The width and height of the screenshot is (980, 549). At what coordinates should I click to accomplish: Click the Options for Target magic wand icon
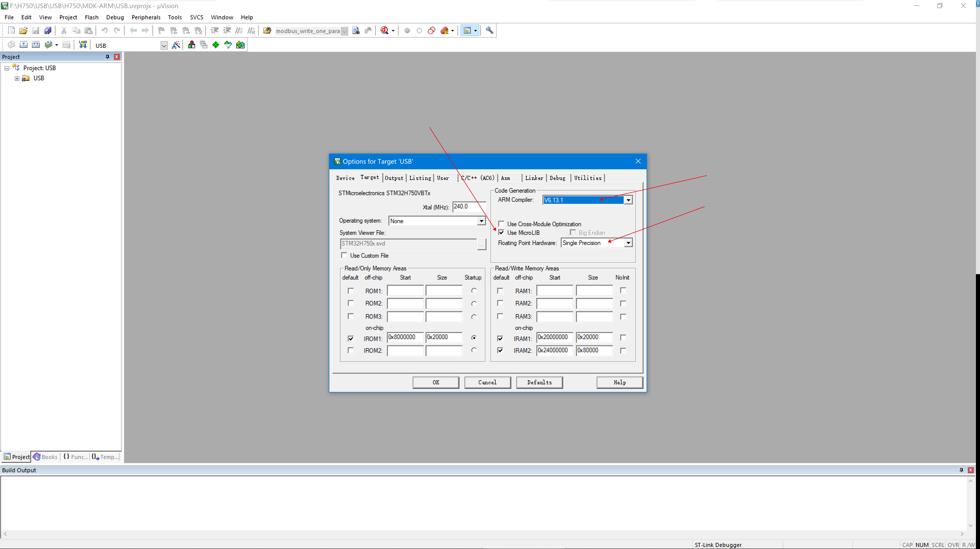pyautogui.click(x=176, y=45)
